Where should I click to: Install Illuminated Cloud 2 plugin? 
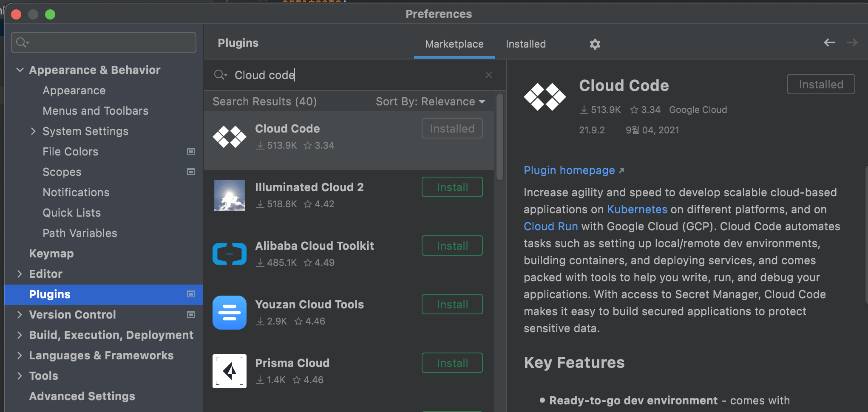point(452,187)
